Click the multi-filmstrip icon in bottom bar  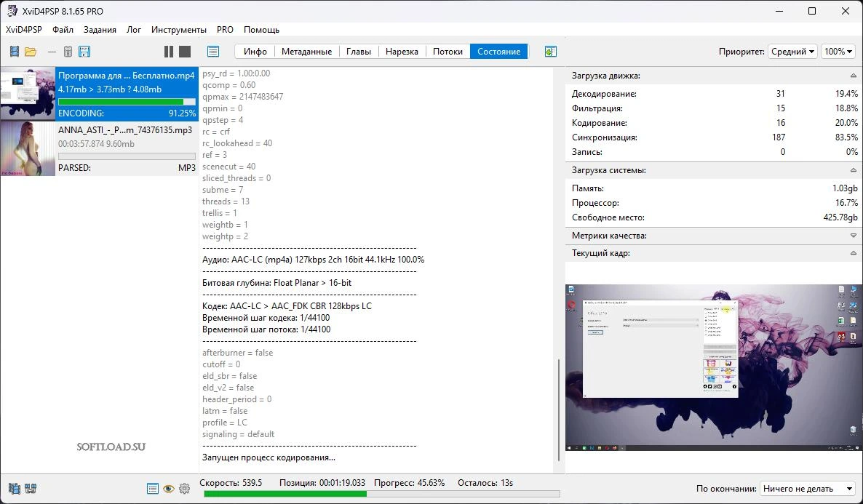[15, 489]
